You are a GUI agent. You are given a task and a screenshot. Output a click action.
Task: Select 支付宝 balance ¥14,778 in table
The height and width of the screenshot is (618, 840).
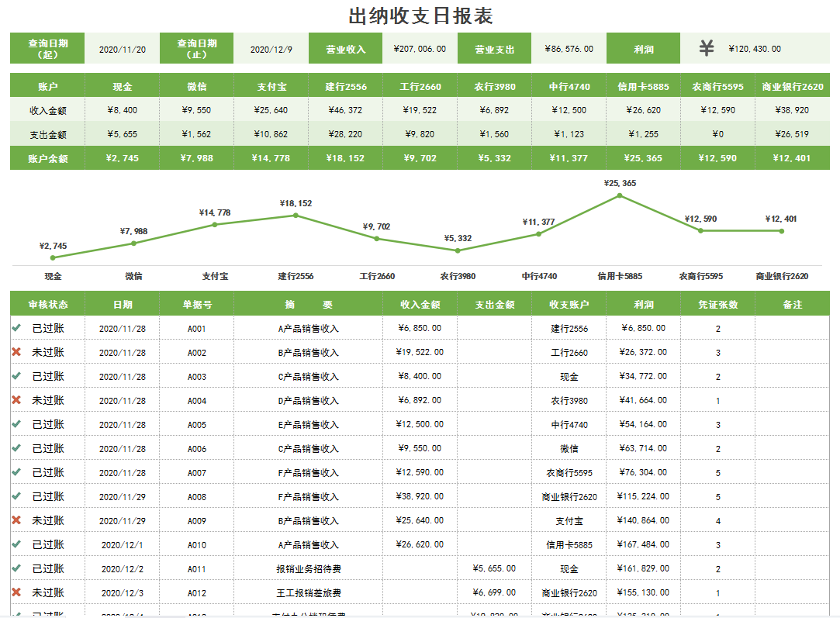point(271,158)
